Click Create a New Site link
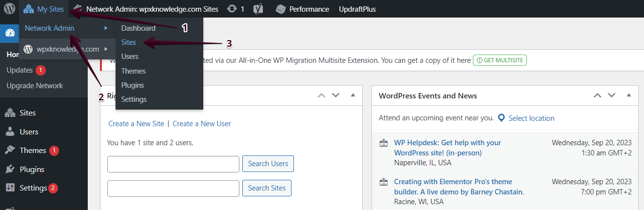 pyautogui.click(x=137, y=124)
